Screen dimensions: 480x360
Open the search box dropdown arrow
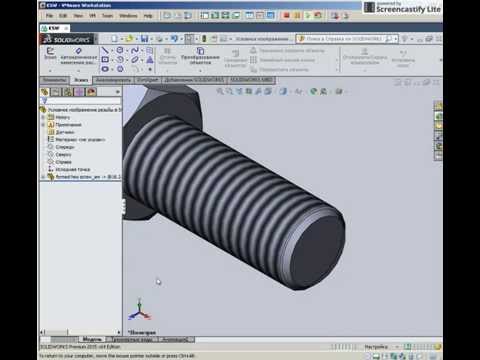point(396,39)
